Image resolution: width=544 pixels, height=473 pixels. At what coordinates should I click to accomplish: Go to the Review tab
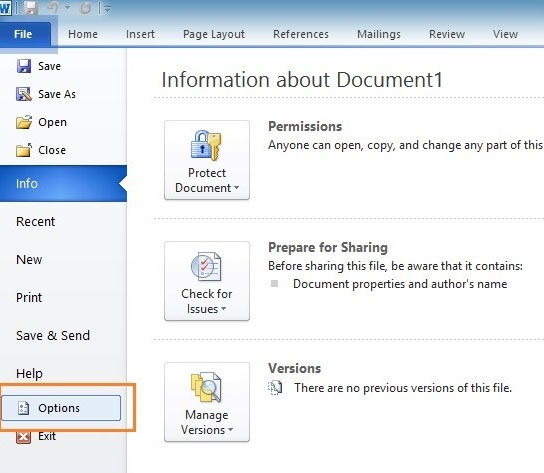tap(447, 34)
